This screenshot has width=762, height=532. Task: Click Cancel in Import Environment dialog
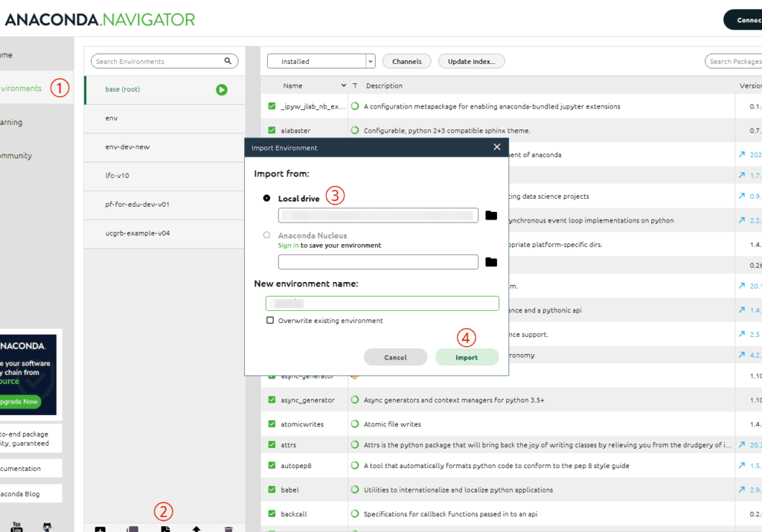(396, 357)
